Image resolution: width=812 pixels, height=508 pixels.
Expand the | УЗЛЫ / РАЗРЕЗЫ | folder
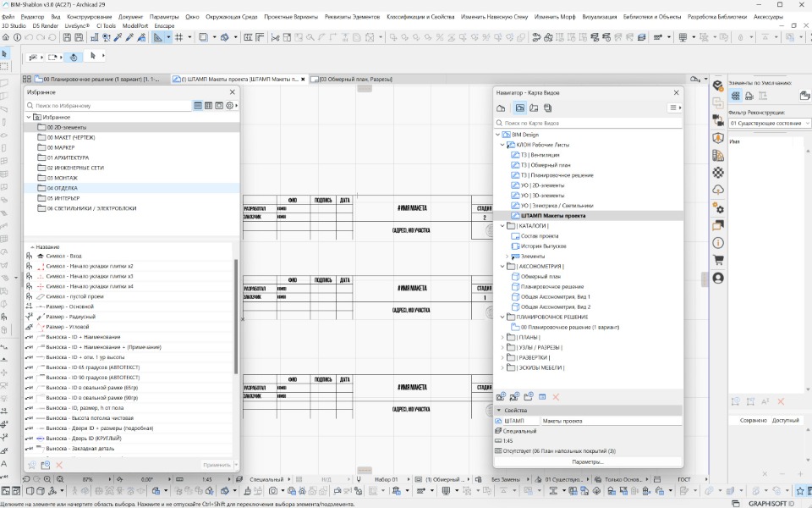point(502,348)
